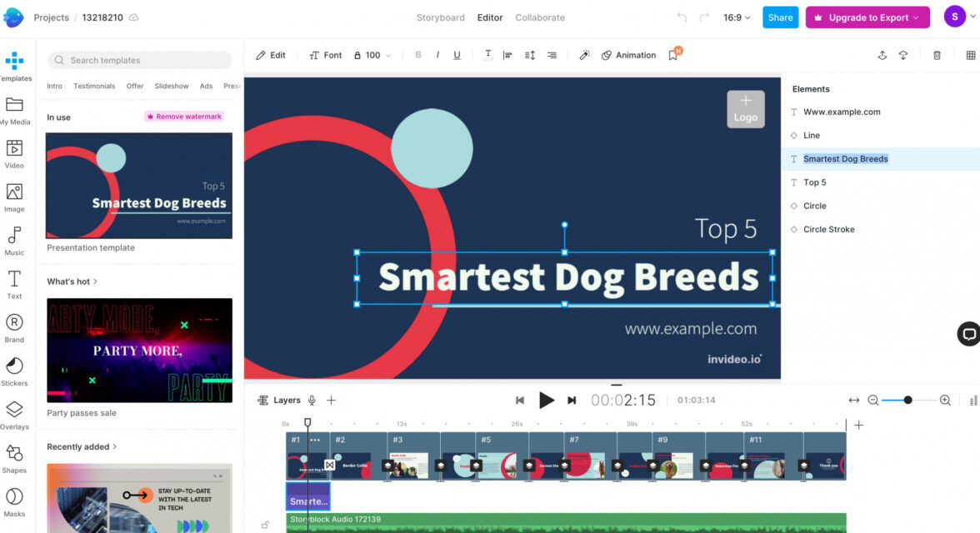Screen dimensions: 980x533
Task: Skip to the next scene
Action: click(572, 400)
